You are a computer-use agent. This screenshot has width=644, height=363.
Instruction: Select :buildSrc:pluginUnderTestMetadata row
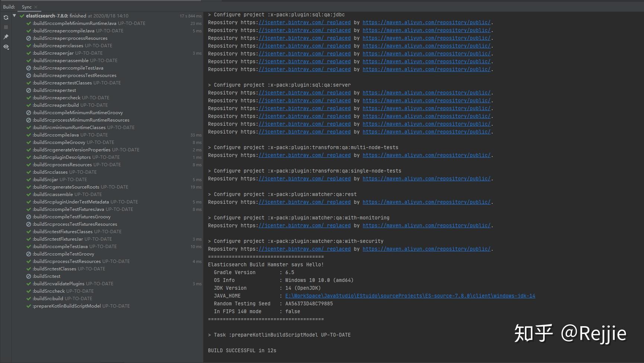pos(107,202)
